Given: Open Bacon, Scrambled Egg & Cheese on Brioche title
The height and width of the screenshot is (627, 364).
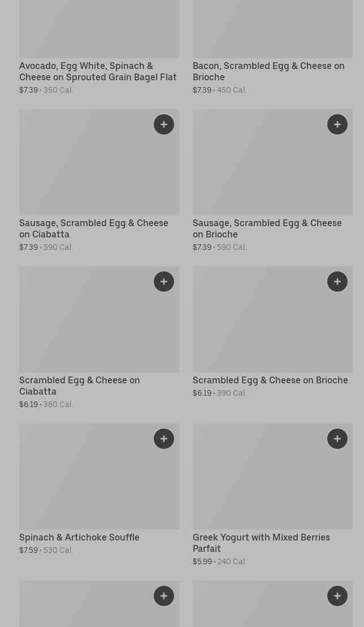Looking at the screenshot, I should click(268, 71).
